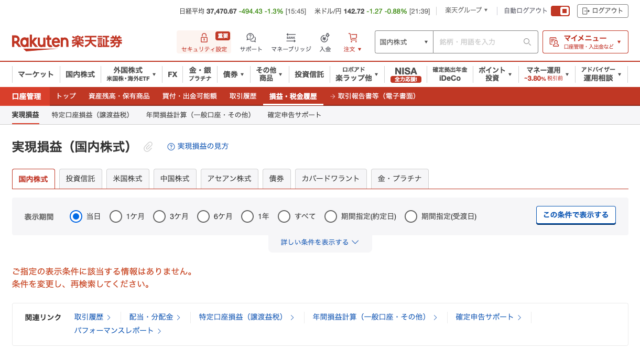The width and height of the screenshot is (640, 360).
Task: Switch to the 投資信託 product tab
Action: tap(80, 179)
